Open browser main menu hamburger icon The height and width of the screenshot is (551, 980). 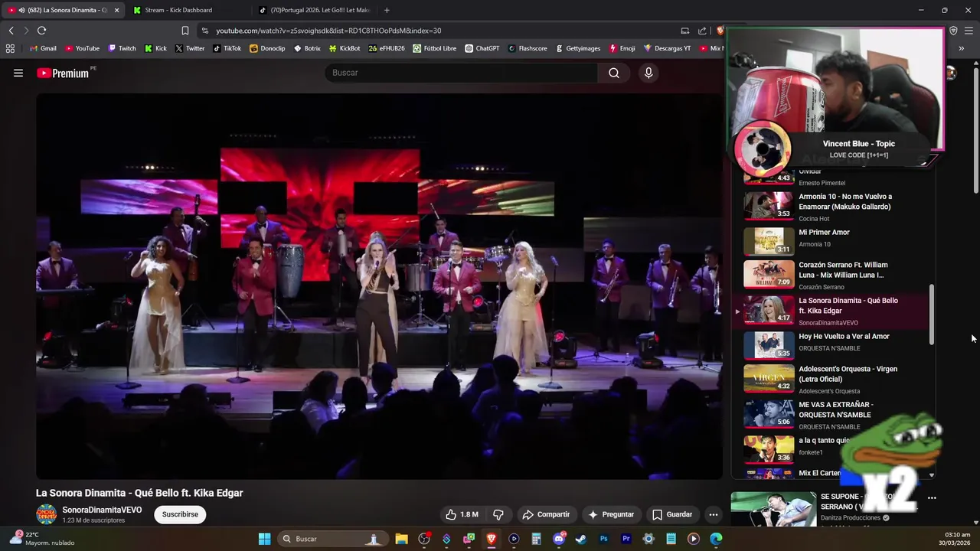(969, 31)
